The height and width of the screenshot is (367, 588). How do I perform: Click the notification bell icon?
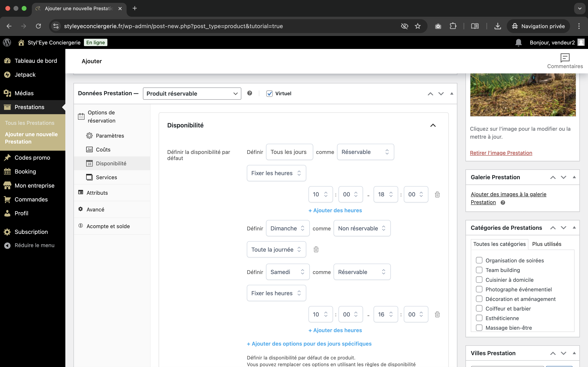pyautogui.click(x=518, y=42)
